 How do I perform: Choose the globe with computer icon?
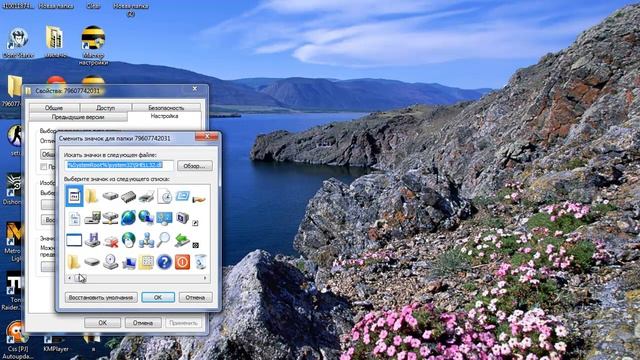click(146, 218)
